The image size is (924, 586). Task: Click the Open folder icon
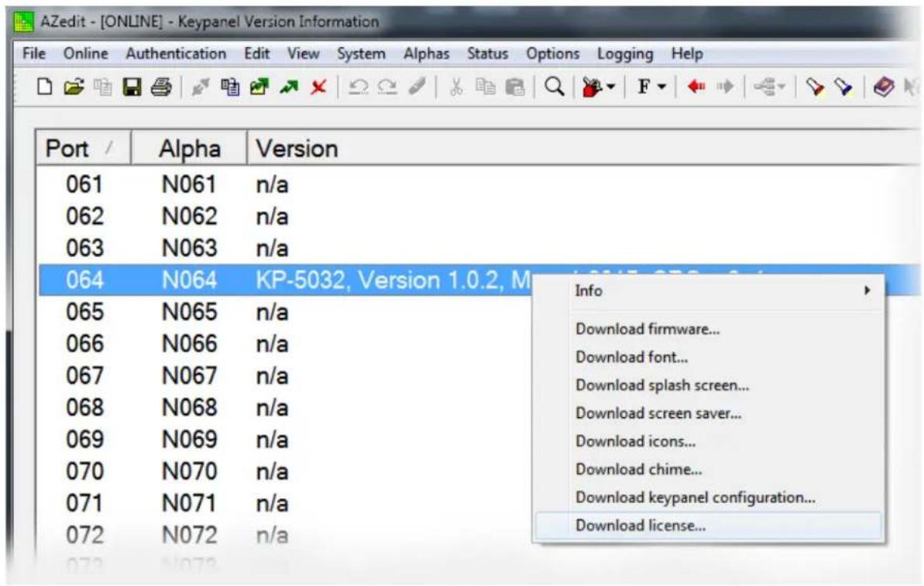tap(74, 87)
